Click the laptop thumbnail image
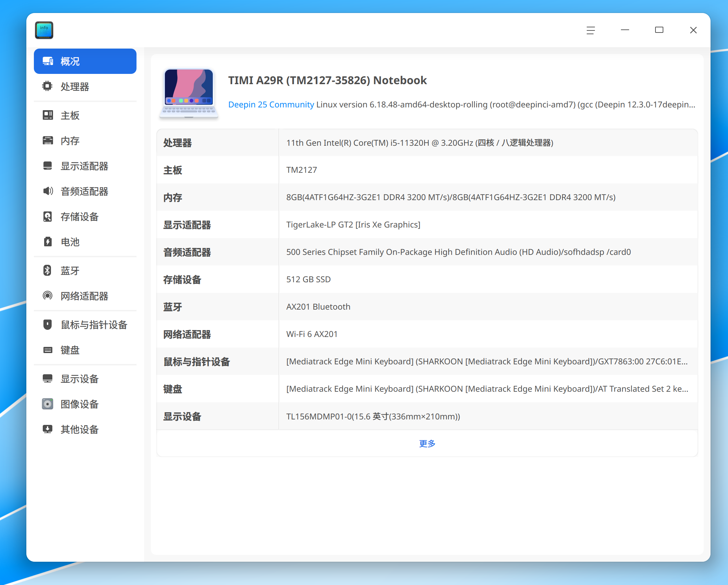The height and width of the screenshot is (585, 728). pos(189,93)
